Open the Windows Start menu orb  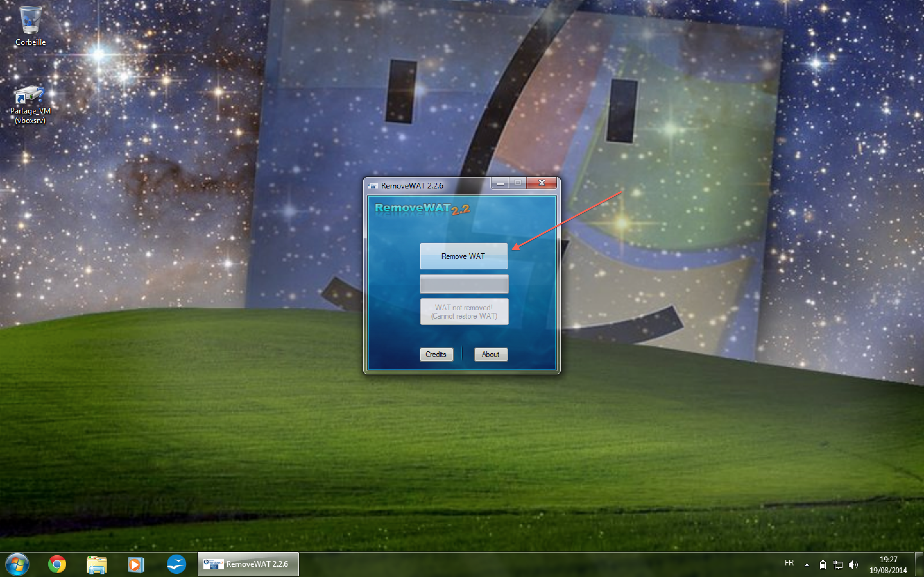[17, 564]
